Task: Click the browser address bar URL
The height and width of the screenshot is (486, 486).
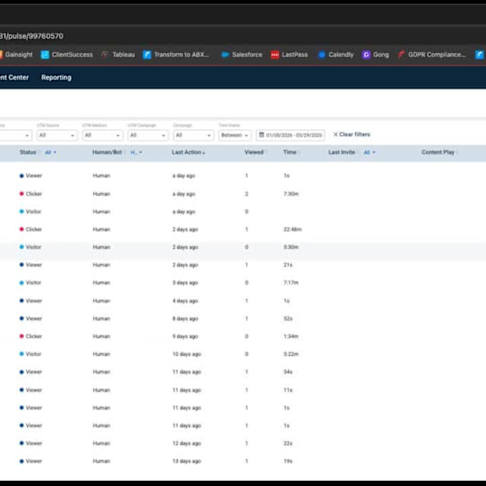Action: point(32,36)
